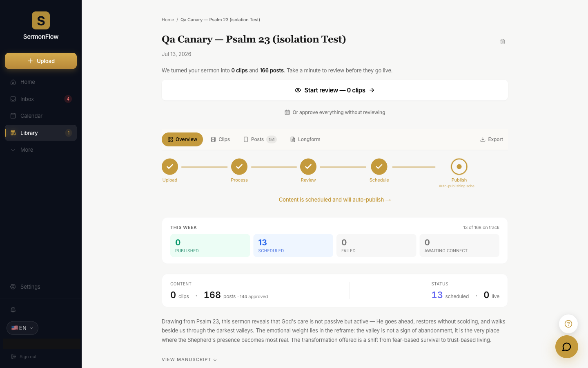The height and width of the screenshot is (368, 588).
Task: Click the Schedule step checkmark circle
Action: pos(379,166)
